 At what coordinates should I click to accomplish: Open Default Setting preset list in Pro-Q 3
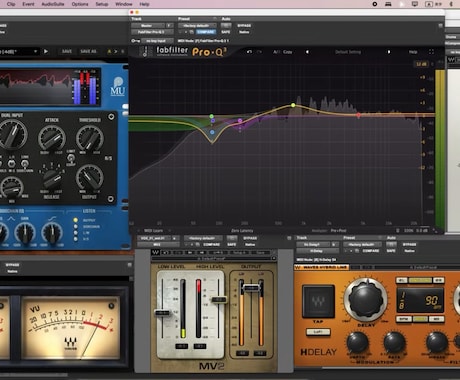[x=348, y=52]
